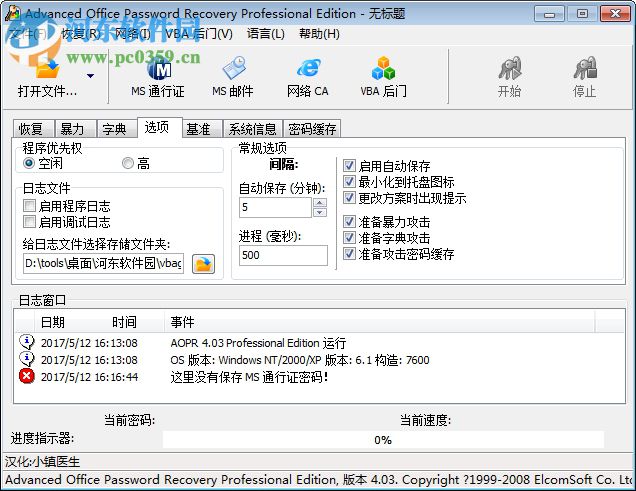Click the 时间 column header
Screen dimensions: 636x491
(124, 322)
